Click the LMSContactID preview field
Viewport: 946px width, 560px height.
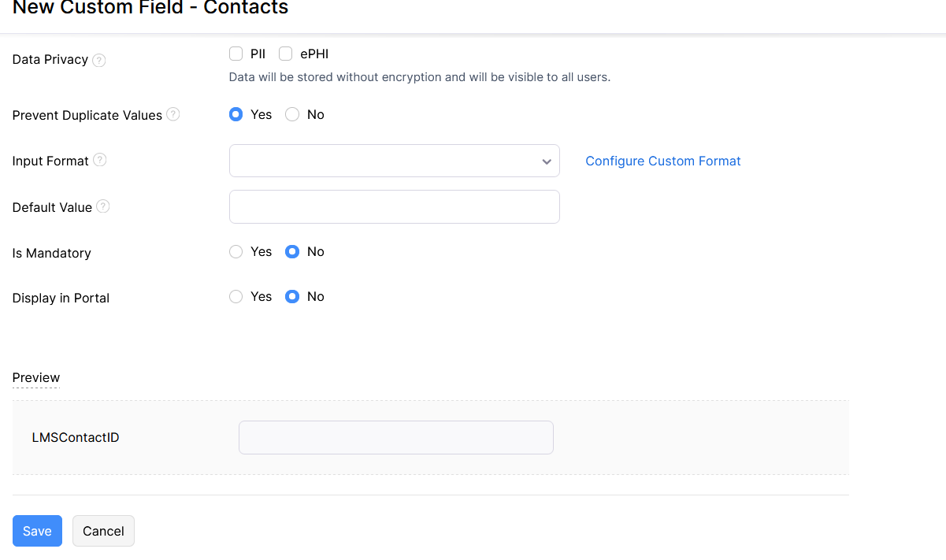coord(395,437)
